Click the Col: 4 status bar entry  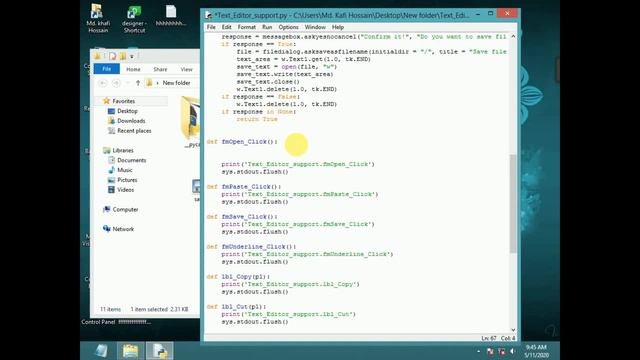click(508, 338)
